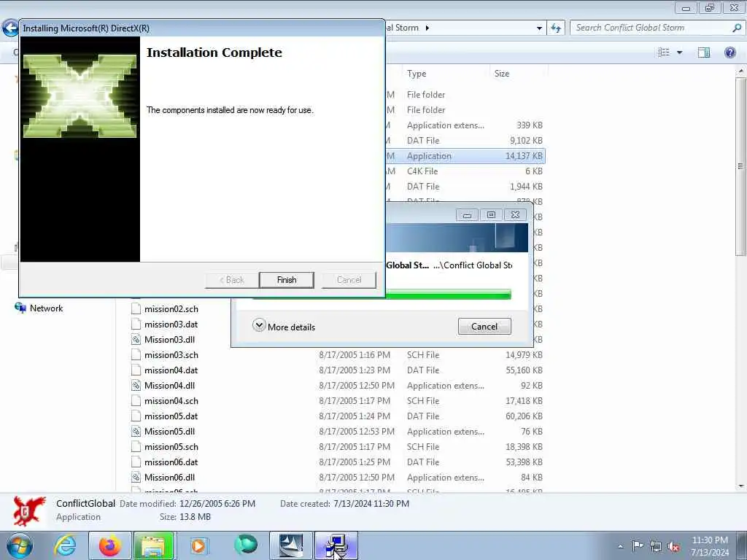Click the highlighted Application row, 14,137 KB
The image size is (747, 560).
(465, 156)
